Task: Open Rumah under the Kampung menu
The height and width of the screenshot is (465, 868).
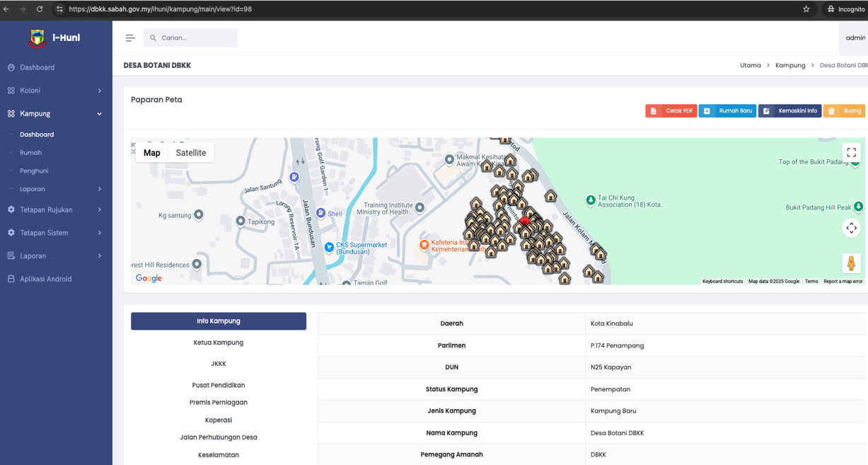Action: 31,153
